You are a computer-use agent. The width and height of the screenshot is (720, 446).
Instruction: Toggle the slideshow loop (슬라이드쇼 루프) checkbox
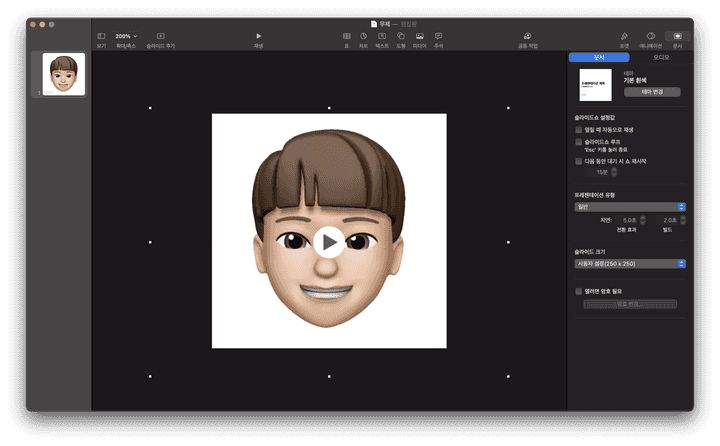pyautogui.click(x=579, y=142)
